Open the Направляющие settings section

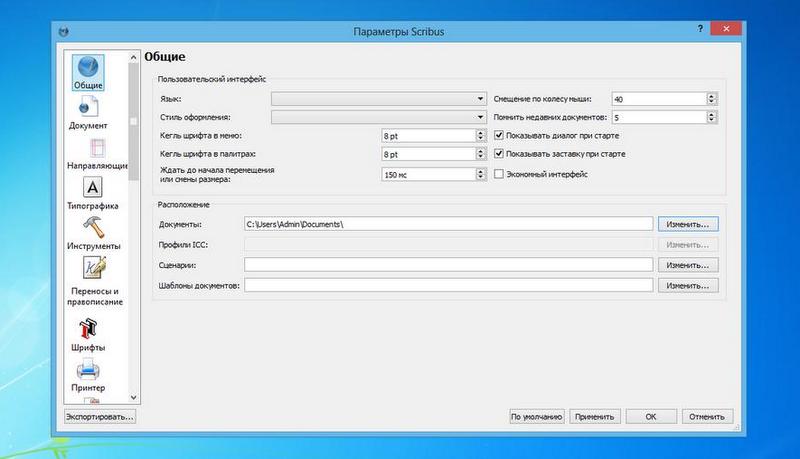(97, 154)
